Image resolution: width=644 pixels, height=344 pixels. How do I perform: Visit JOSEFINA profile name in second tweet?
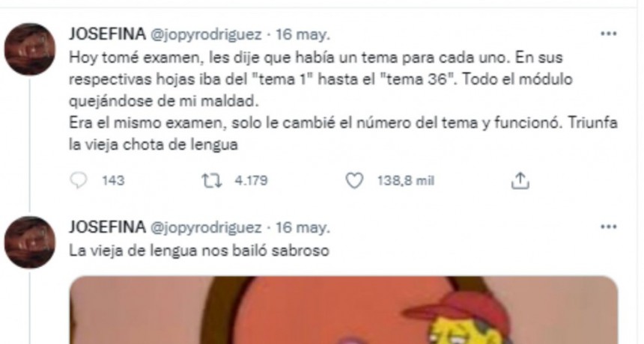[x=107, y=227]
